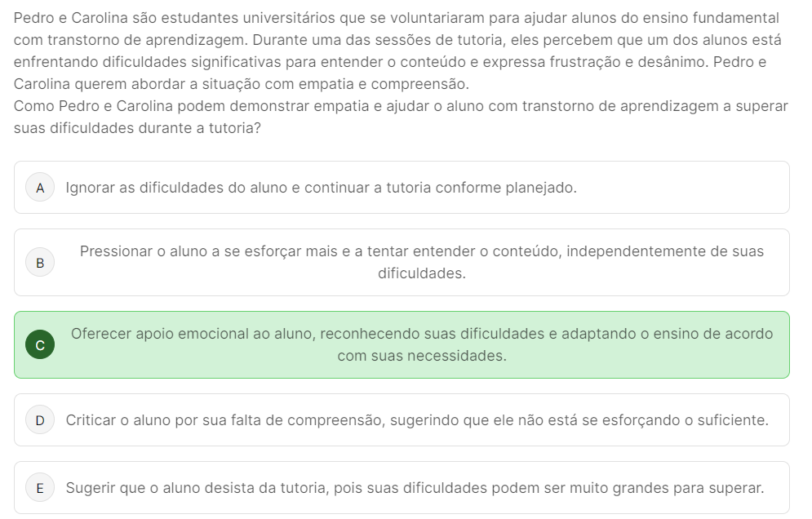Click the line 'Carolina querem abordar a situação'
812x519 pixels.
click(x=241, y=84)
